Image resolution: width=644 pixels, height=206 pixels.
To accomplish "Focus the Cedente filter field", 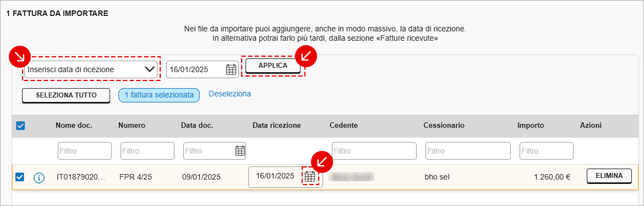I will pos(374,151).
